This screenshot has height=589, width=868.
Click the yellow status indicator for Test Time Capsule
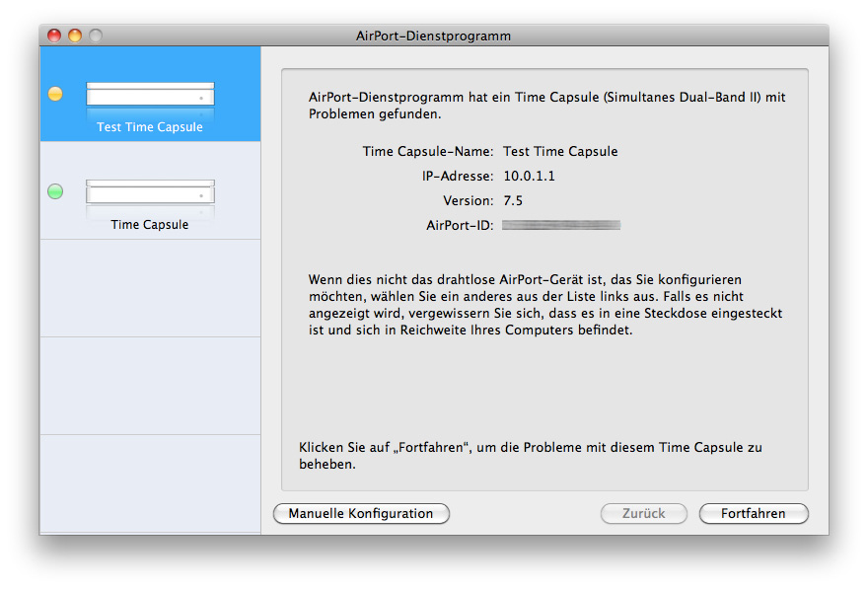[x=55, y=94]
